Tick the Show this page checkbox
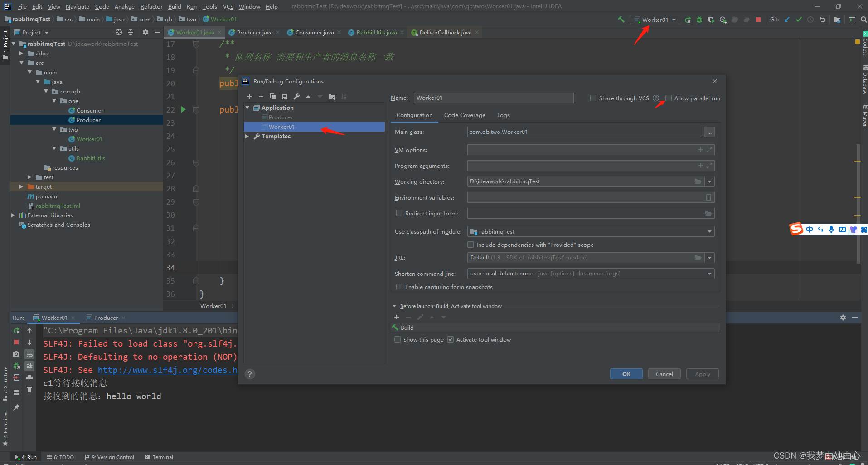This screenshot has height=465, width=868. click(398, 339)
